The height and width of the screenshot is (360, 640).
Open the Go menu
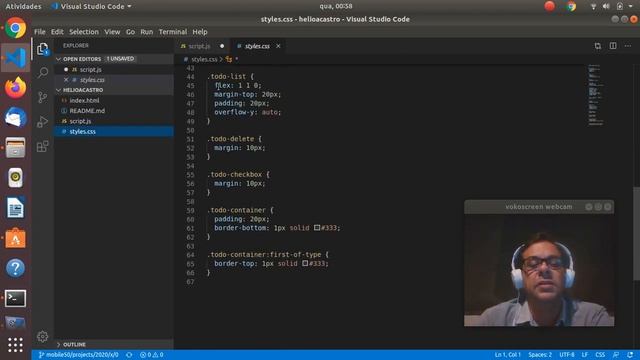click(x=130, y=32)
